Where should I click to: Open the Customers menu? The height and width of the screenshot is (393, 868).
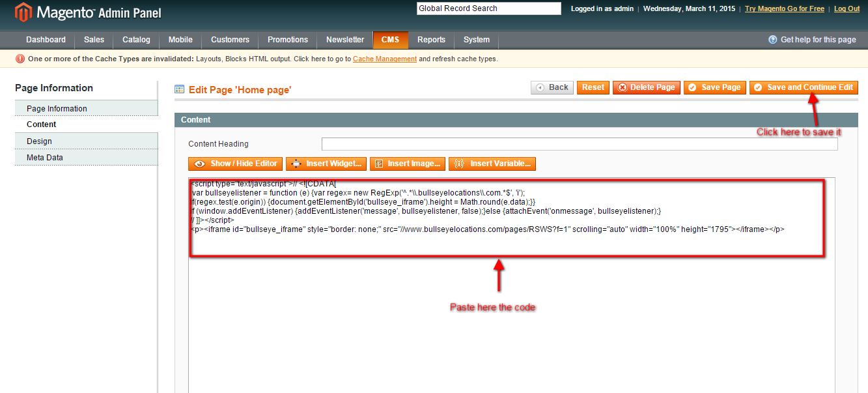click(x=230, y=40)
